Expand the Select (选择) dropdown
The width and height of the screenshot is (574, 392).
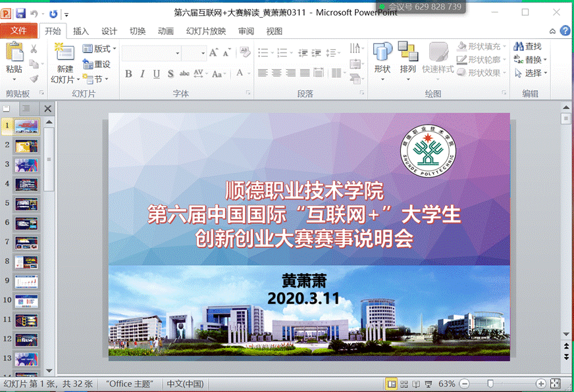[x=532, y=73]
